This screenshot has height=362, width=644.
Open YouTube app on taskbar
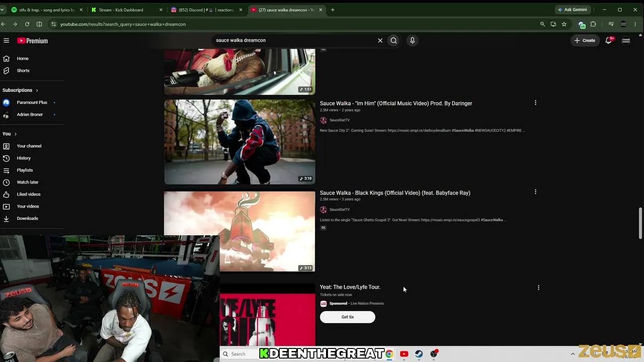pos(404,354)
